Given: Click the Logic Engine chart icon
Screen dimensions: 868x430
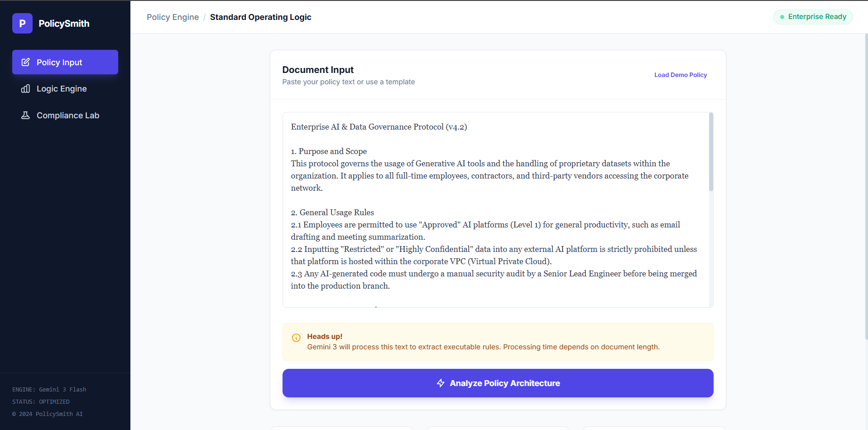Looking at the screenshot, I should (26, 89).
